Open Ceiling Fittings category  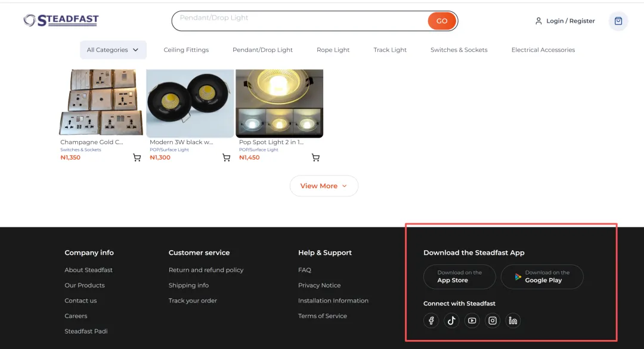coord(186,49)
